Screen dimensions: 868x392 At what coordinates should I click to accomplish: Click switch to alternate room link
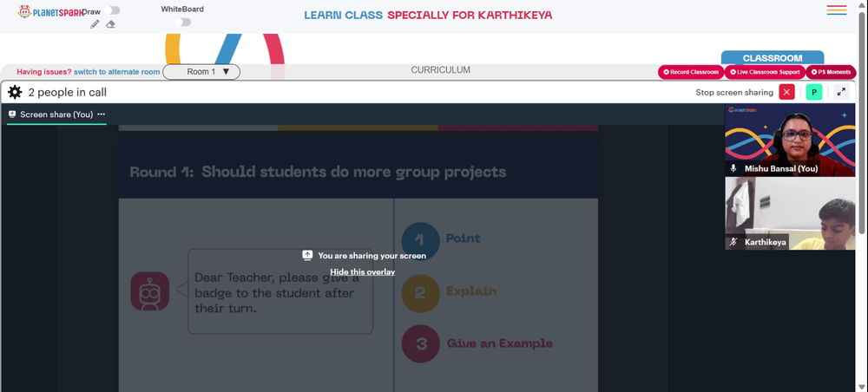click(117, 72)
